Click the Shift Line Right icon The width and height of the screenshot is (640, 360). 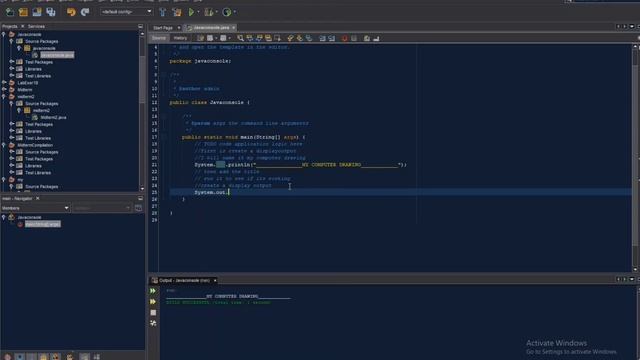click(332, 38)
